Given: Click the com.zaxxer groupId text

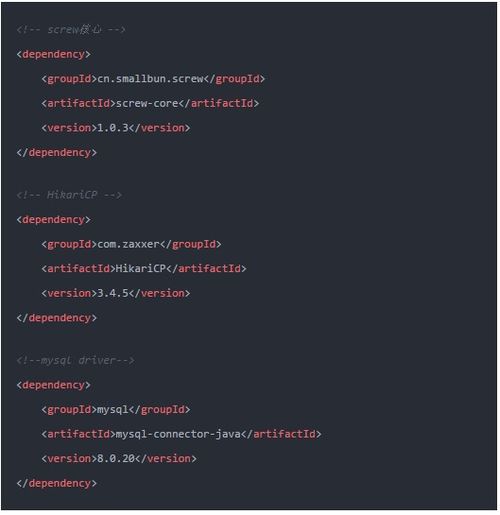Looking at the screenshot, I should (129, 244).
